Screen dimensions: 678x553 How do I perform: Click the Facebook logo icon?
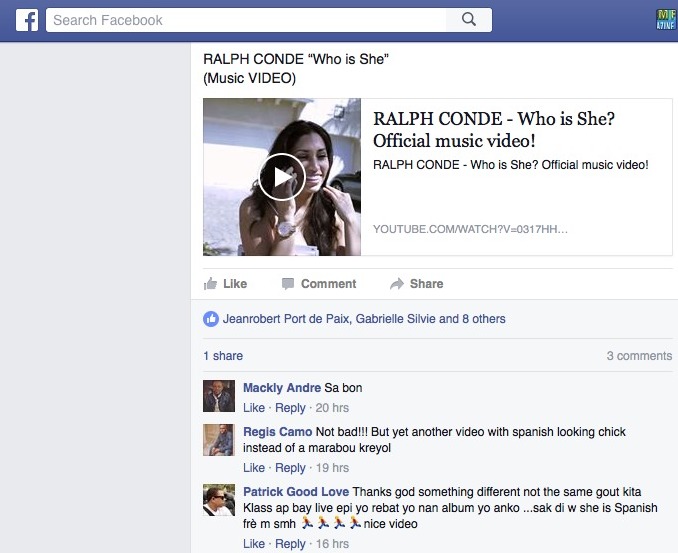(27, 20)
